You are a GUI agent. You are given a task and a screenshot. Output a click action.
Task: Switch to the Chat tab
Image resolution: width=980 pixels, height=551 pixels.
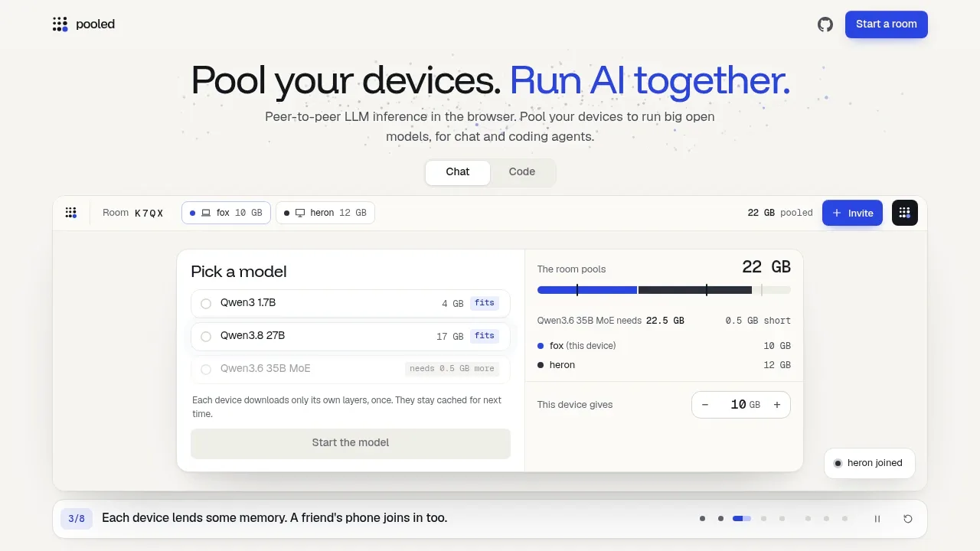(x=458, y=172)
